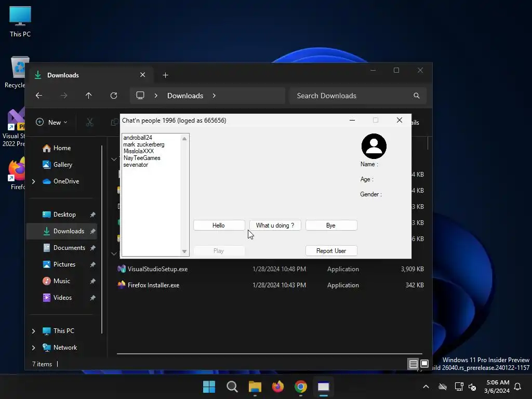Click the profile avatar picture
Image resolution: width=532 pixels, height=399 pixels.
(x=374, y=146)
